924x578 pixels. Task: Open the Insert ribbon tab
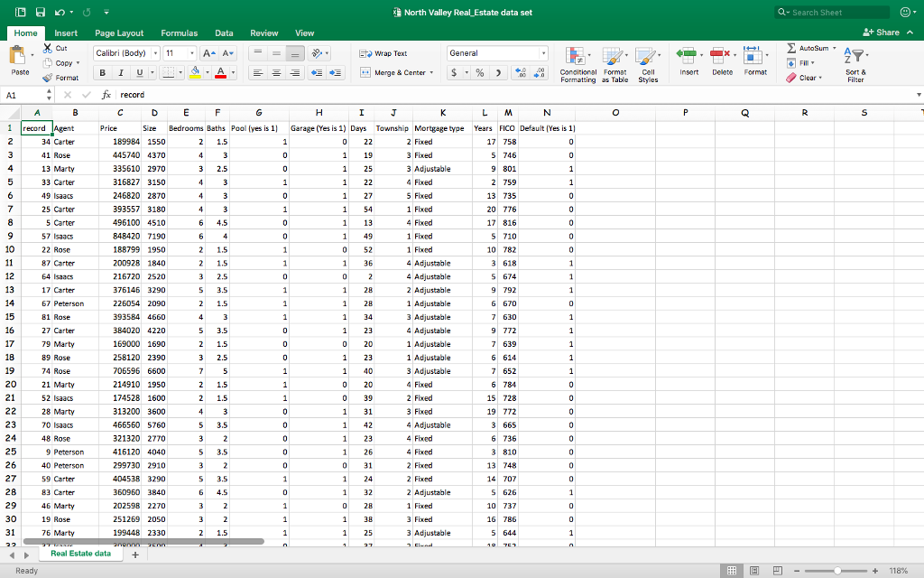(66, 33)
